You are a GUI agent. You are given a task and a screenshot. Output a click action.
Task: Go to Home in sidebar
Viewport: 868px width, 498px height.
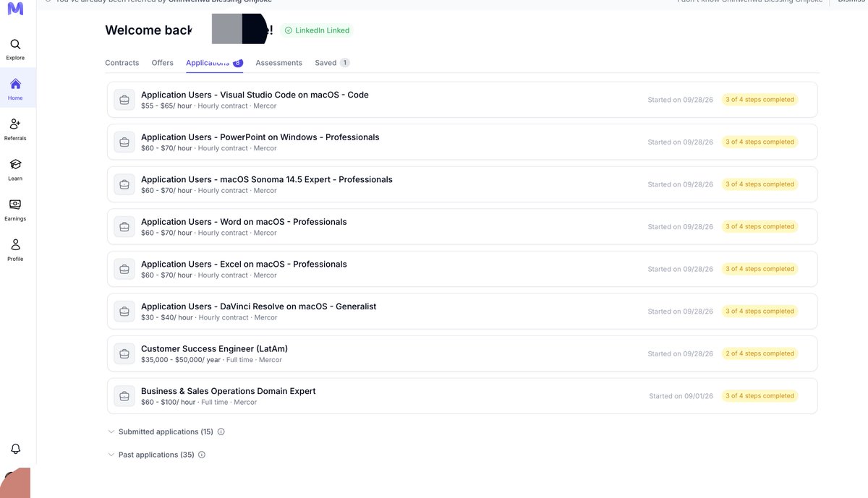pos(15,88)
